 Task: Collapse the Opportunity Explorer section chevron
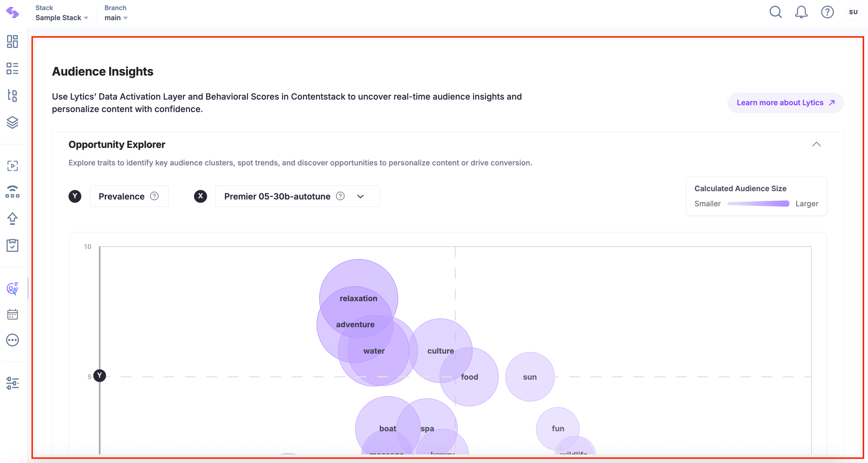(x=816, y=144)
